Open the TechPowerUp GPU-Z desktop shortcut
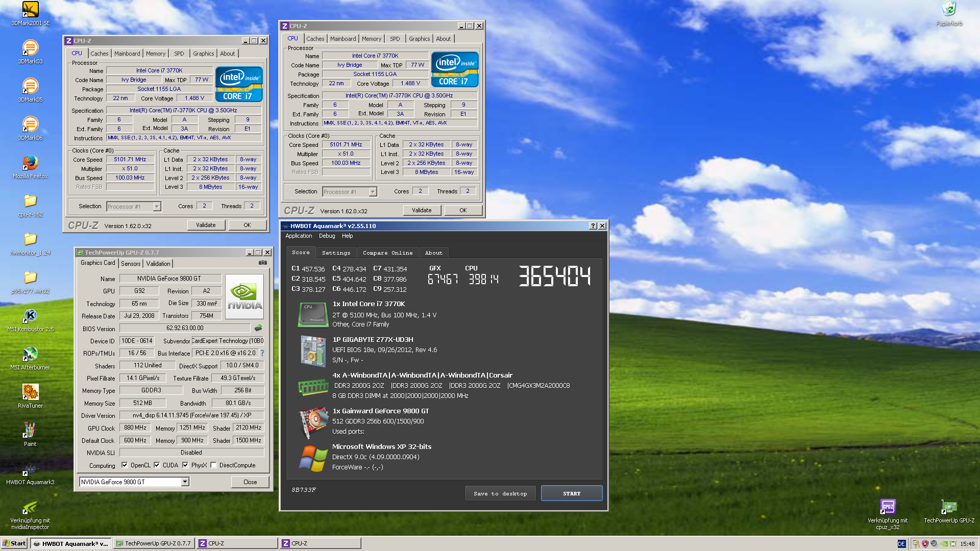The width and height of the screenshot is (980, 551). click(949, 511)
